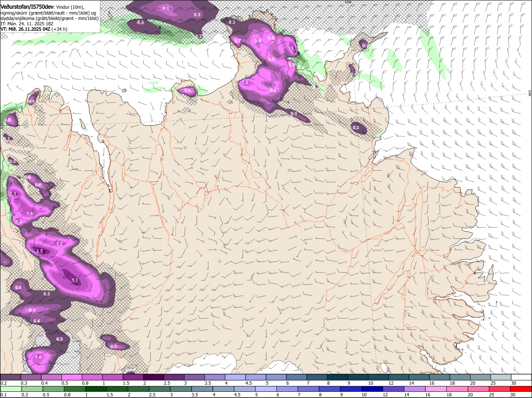The image size is (532, 398).
Task: Pick the red lower legend swatch labeled 30
Action: click(521, 389)
